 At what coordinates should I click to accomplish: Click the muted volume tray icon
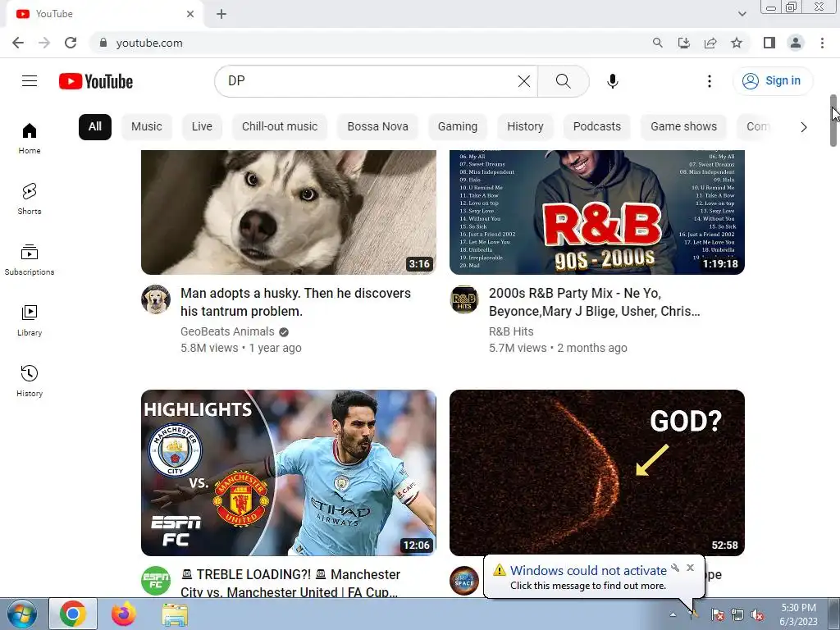(757, 614)
